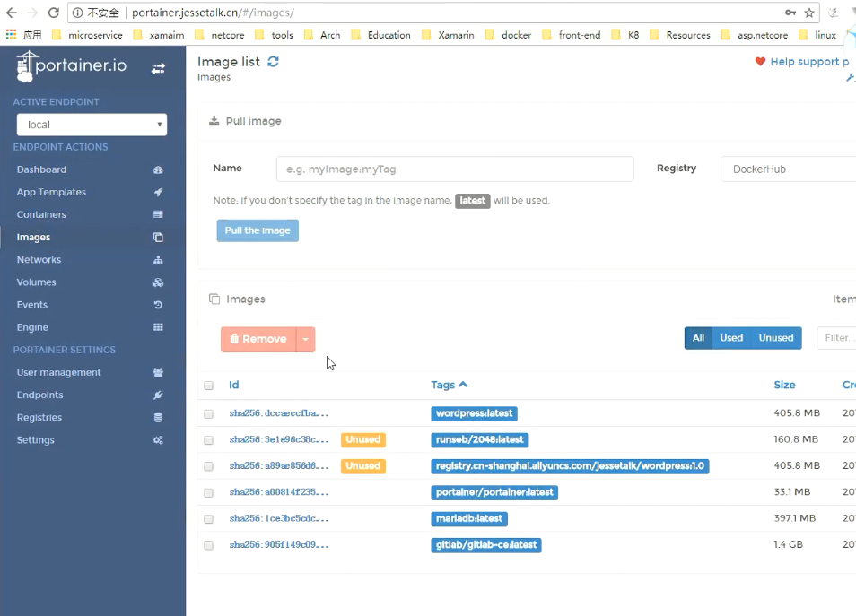Open the Registry DockerHub dropdown
The image size is (856, 616).
(789, 169)
